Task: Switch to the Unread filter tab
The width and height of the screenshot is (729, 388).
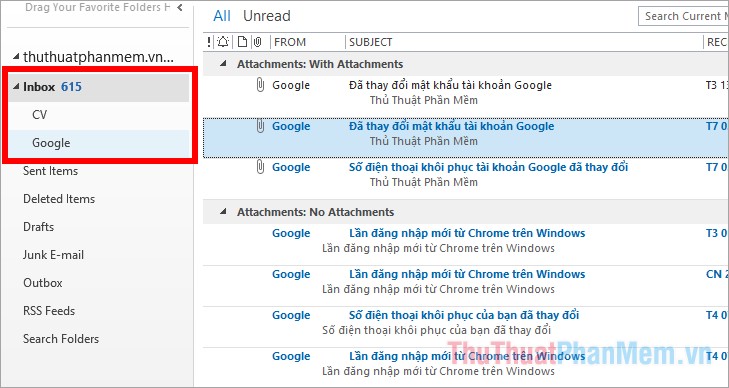Action: (266, 16)
